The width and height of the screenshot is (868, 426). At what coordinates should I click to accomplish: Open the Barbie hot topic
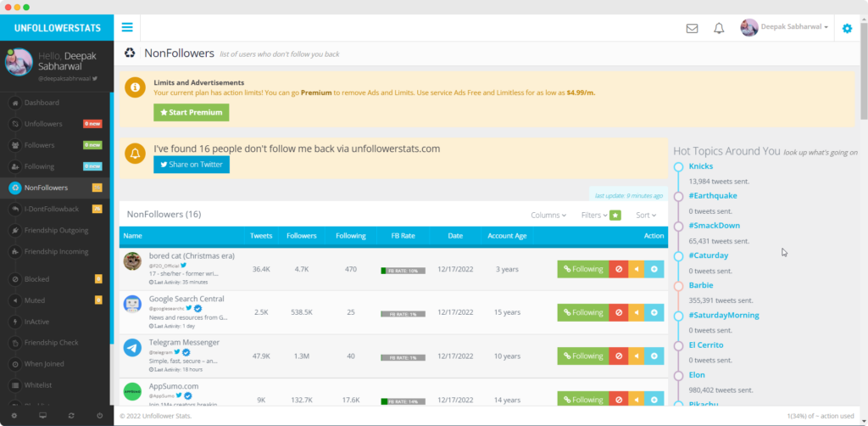(x=701, y=285)
